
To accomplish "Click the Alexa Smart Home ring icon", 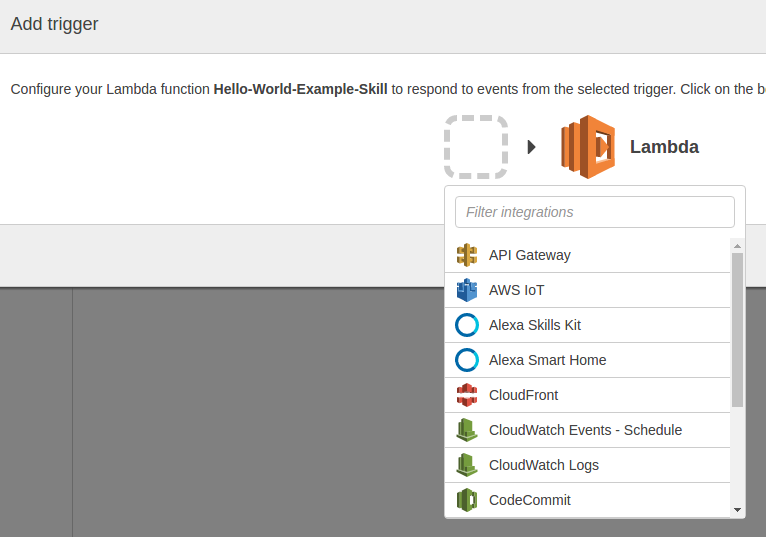I will point(467,360).
